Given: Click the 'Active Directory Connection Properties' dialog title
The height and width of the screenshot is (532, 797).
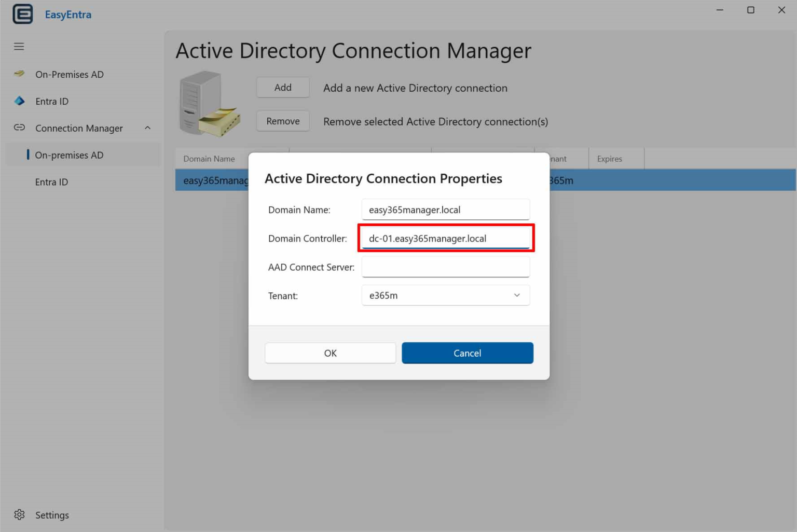Looking at the screenshot, I should pos(383,178).
